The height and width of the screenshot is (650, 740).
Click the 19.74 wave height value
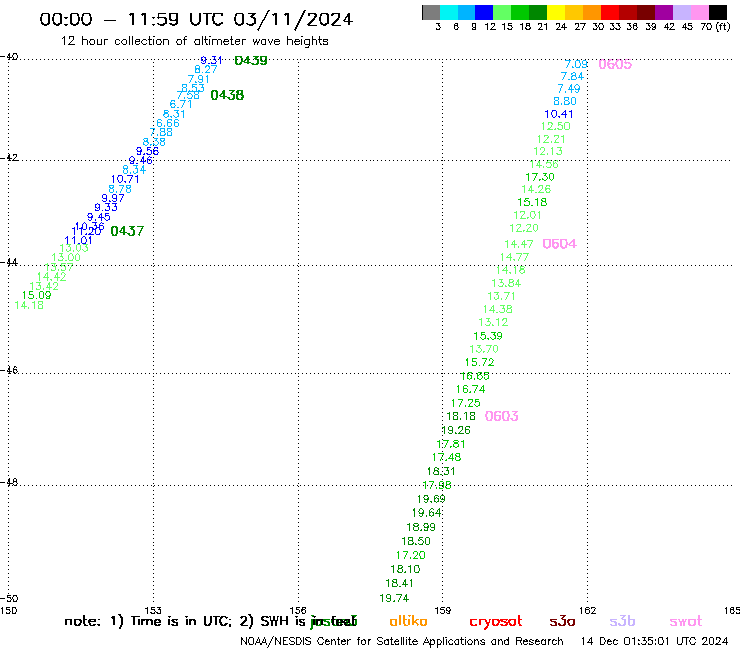pyautogui.click(x=394, y=599)
